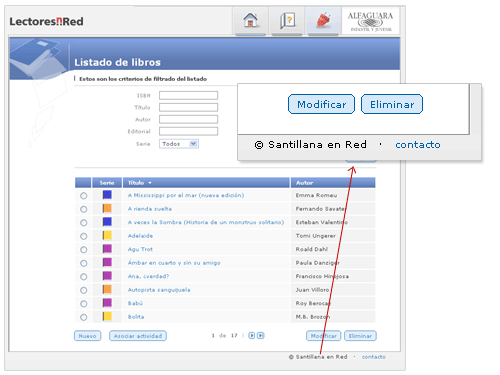Go to the home page house icon
This screenshot has height=375, width=500.
click(x=250, y=20)
